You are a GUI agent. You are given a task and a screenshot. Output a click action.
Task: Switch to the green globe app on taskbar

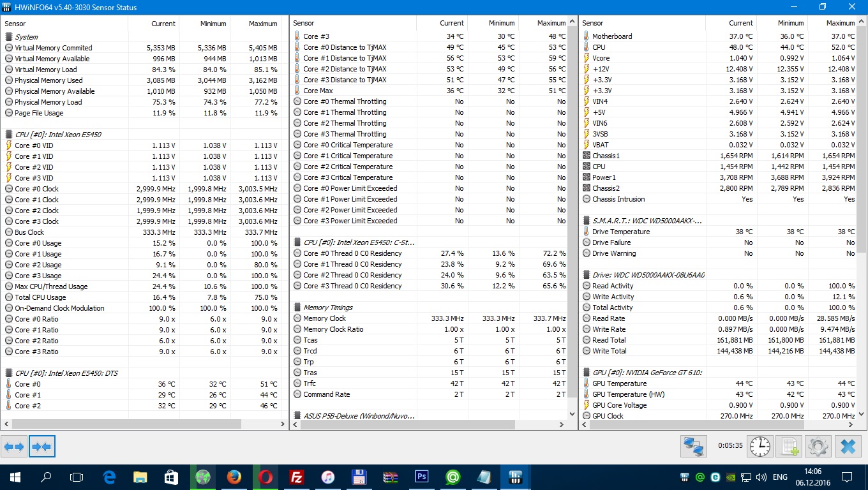click(203, 477)
